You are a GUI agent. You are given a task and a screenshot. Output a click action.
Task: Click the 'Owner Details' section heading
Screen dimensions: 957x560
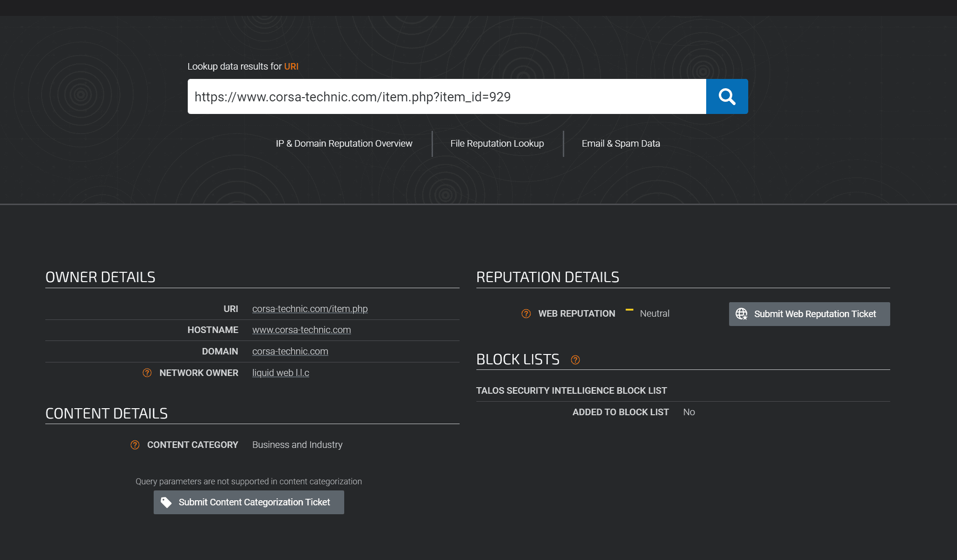click(100, 277)
